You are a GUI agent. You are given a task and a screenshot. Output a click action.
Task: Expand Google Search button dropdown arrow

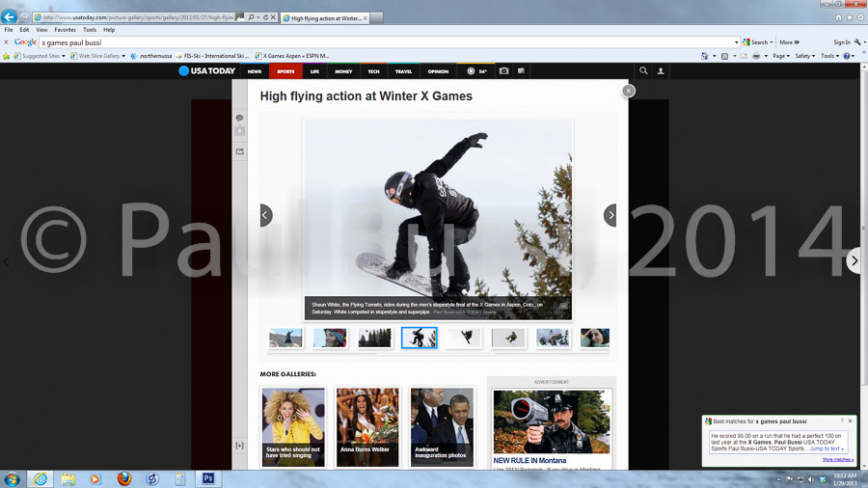772,42
